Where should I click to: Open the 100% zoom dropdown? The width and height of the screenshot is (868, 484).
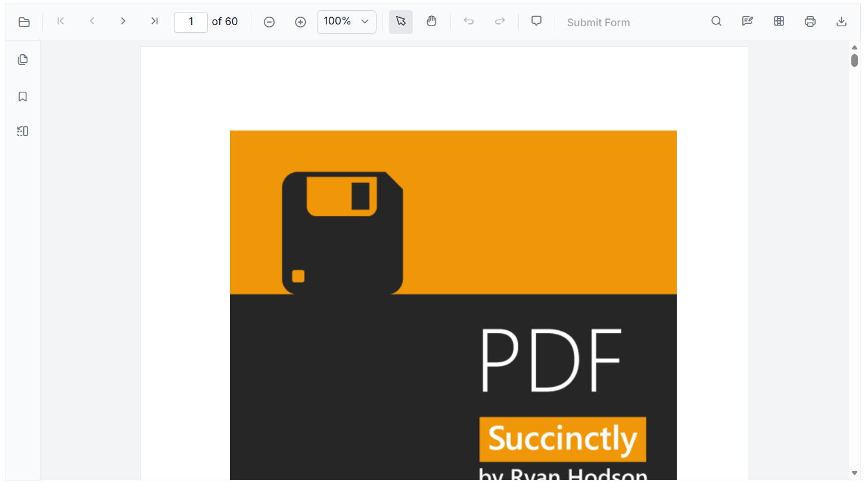click(x=347, y=22)
